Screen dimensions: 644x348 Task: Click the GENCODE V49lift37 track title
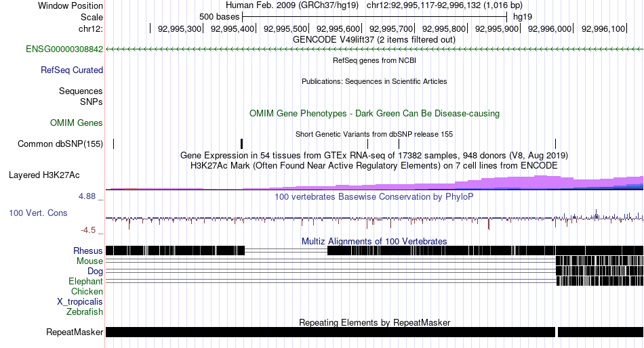[x=374, y=40]
